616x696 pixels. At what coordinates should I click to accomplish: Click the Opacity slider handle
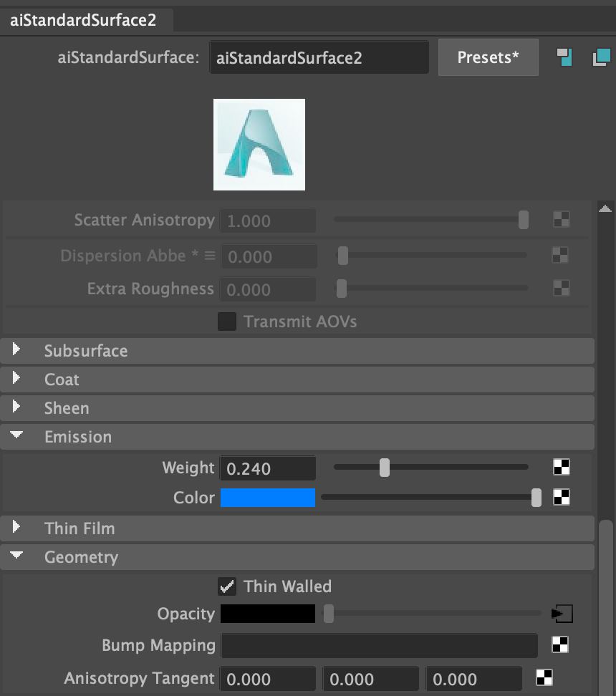[329, 614]
